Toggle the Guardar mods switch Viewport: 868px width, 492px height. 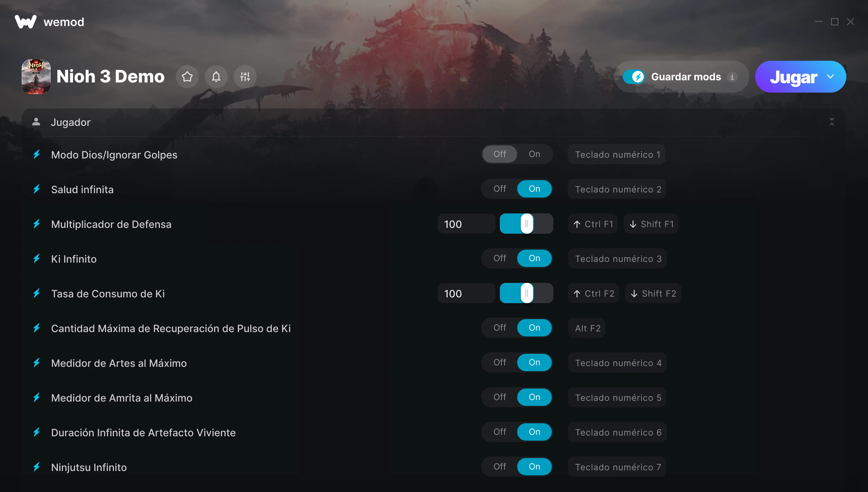pos(634,77)
